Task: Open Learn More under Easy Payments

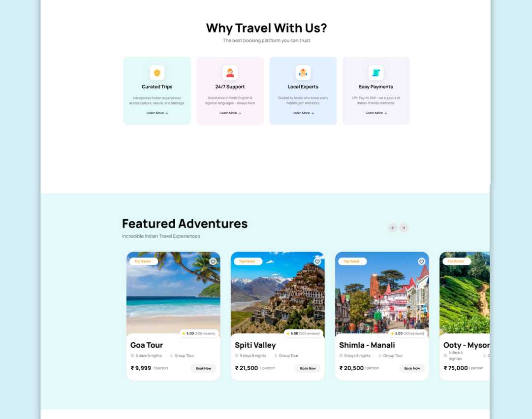Action: coord(376,113)
